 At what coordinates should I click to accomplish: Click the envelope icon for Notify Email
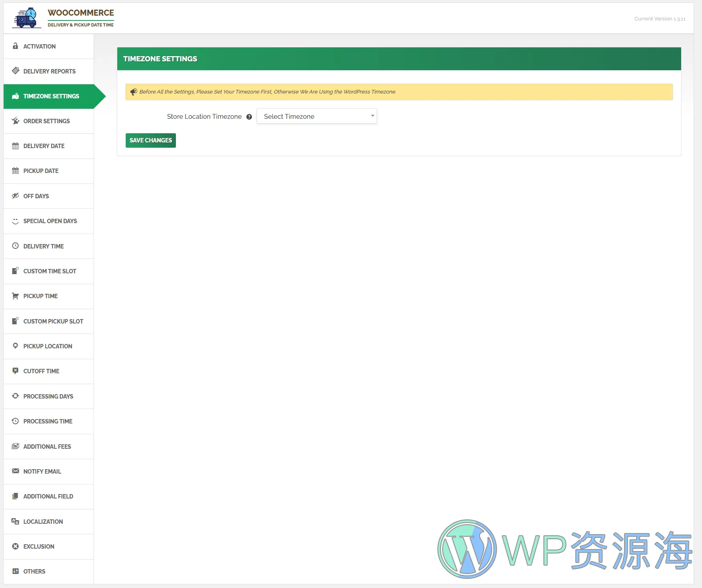tap(15, 471)
